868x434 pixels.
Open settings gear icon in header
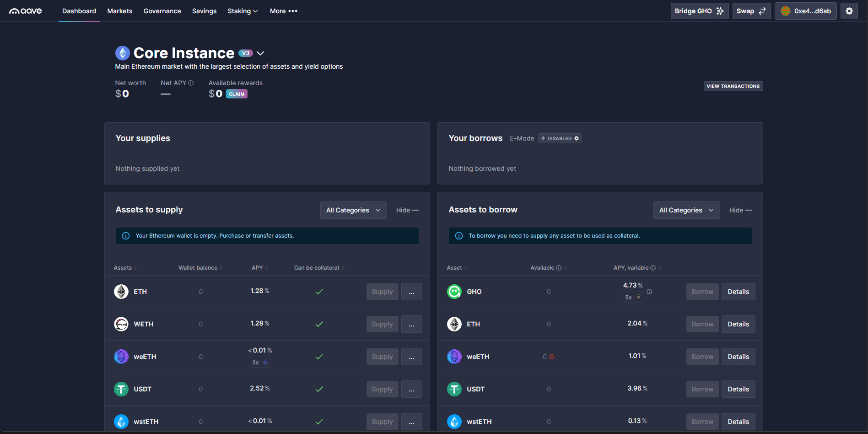(849, 11)
